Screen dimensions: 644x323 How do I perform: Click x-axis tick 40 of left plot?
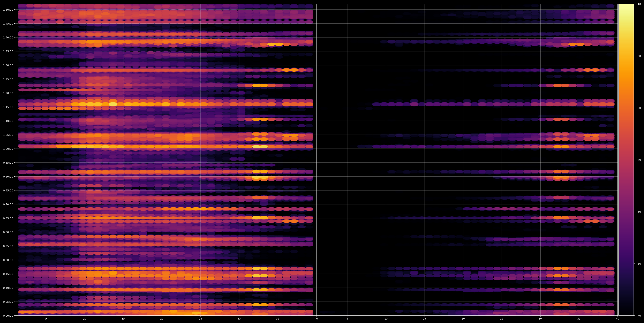(x=316, y=319)
